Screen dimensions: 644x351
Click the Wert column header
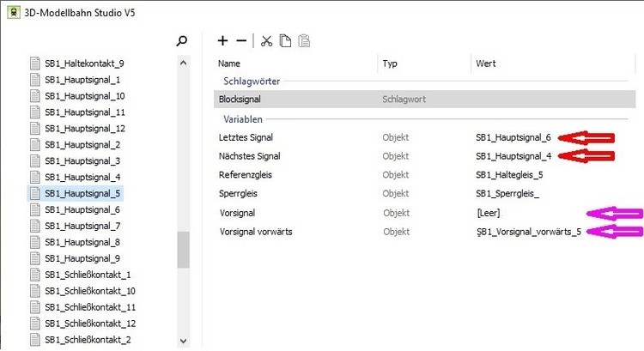pos(485,64)
